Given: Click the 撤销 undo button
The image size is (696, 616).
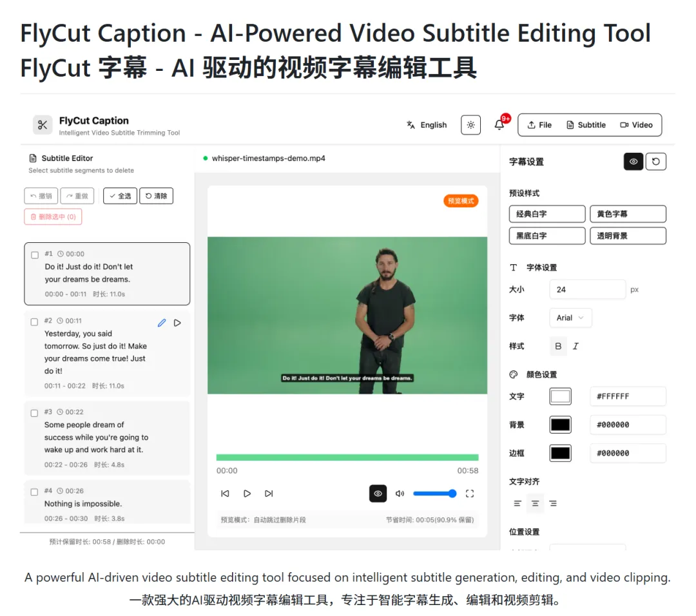Looking at the screenshot, I should 41,196.
